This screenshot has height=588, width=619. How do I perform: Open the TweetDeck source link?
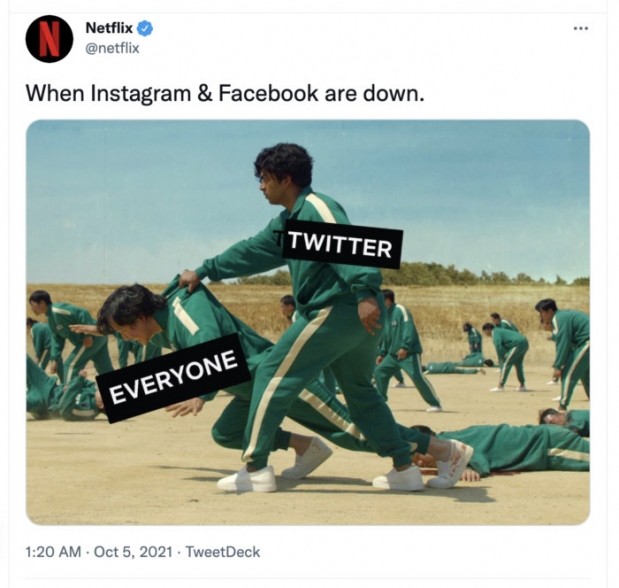pyautogui.click(x=223, y=551)
